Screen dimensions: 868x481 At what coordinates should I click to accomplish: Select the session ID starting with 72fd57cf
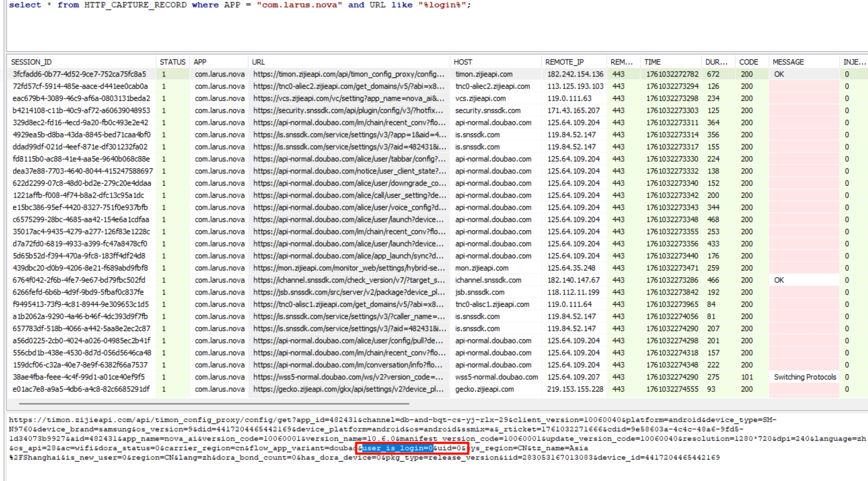pyautogui.click(x=80, y=87)
